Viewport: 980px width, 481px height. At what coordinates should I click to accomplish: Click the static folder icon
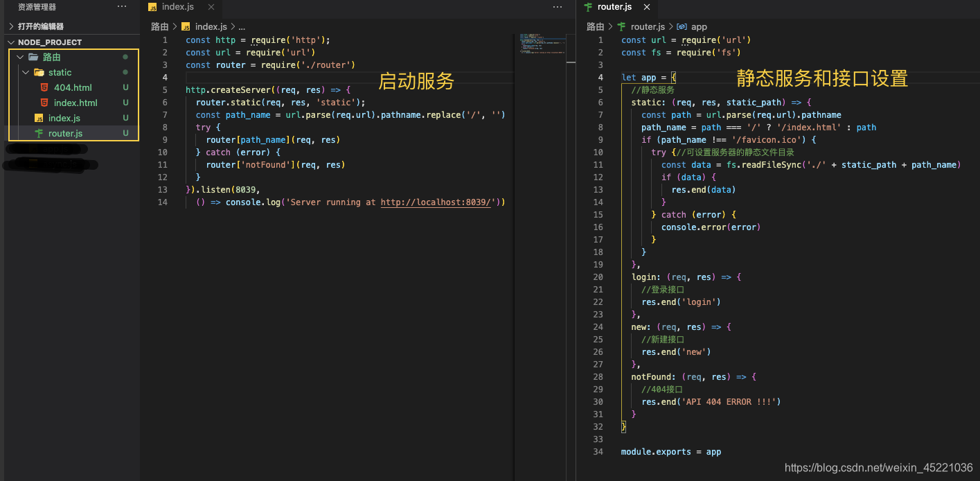pyautogui.click(x=39, y=72)
